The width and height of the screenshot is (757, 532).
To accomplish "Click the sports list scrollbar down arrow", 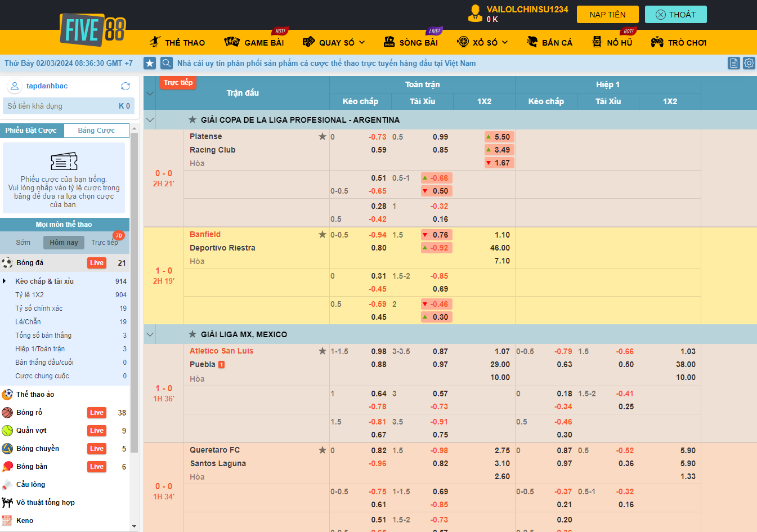I will 134,526.
